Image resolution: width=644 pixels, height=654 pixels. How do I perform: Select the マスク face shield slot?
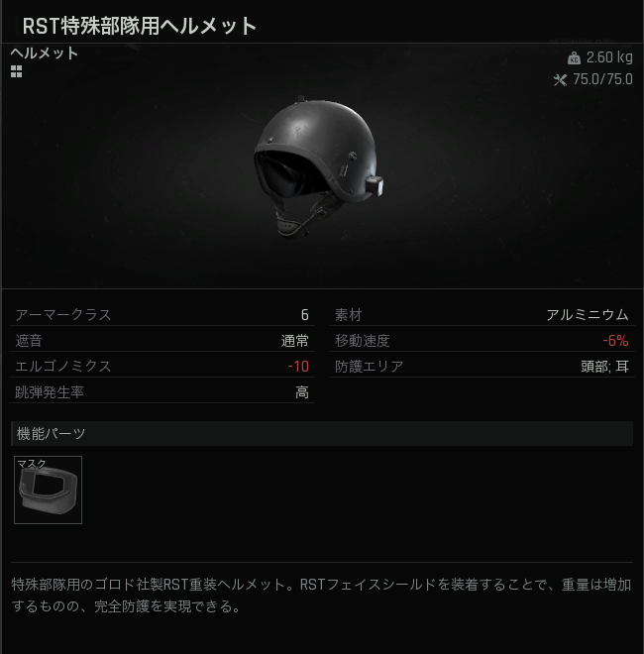pos(48,490)
